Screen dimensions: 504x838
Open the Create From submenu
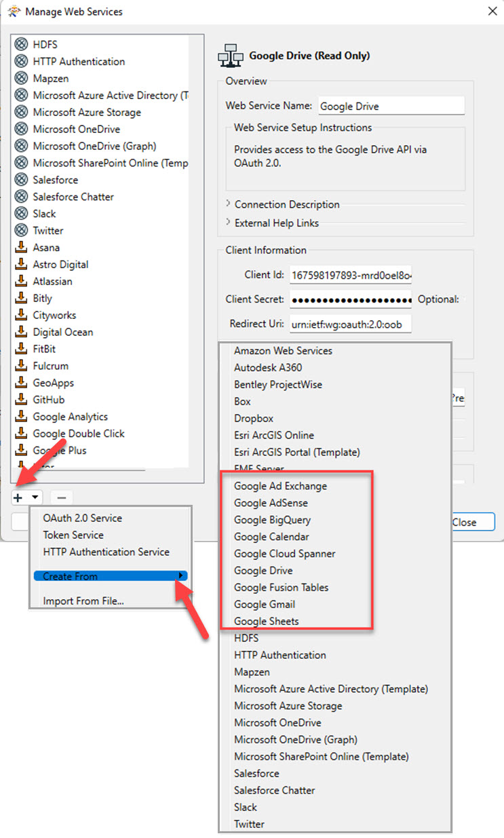point(111,576)
